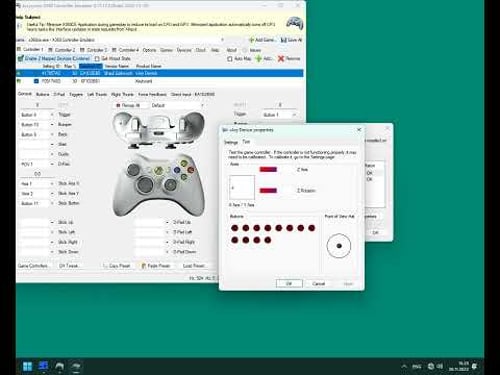Click the second taskbar icon next to Start
500x375 pixels.
click(43, 366)
